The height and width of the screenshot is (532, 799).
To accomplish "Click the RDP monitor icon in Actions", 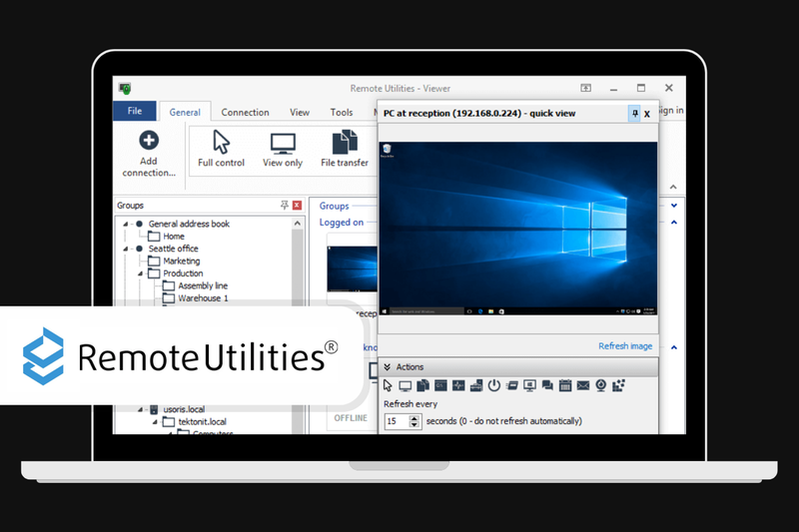I will pyautogui.click(x=530, y=386).
